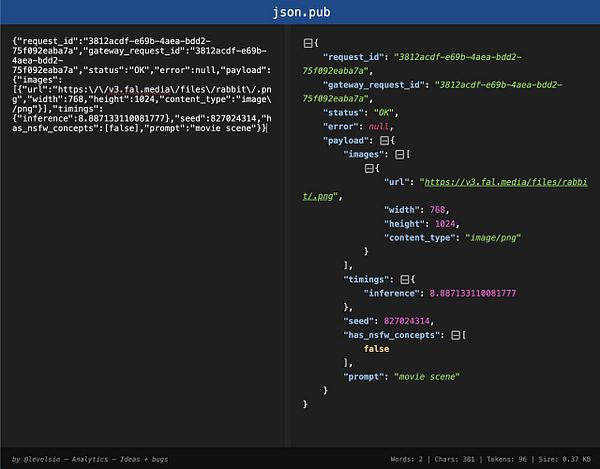Click the "image/png" content type value
The width and height of the screenshot is (600, 469).
point(493,238)
